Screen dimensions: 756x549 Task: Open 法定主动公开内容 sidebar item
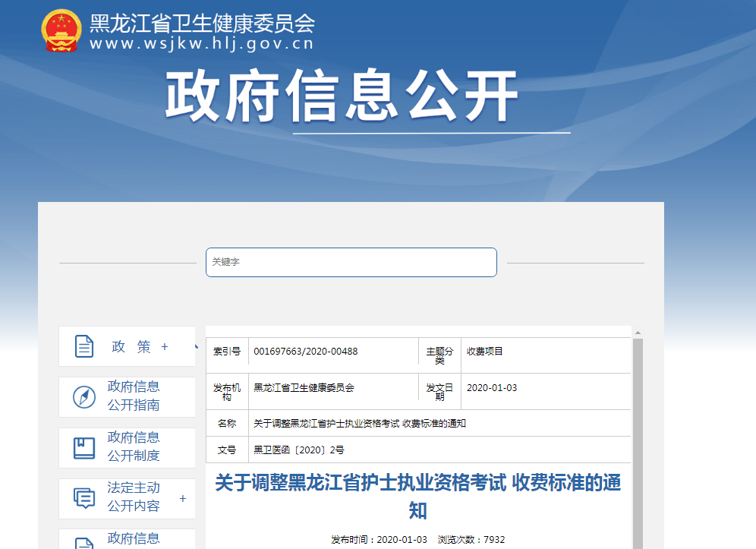[134, 497]
